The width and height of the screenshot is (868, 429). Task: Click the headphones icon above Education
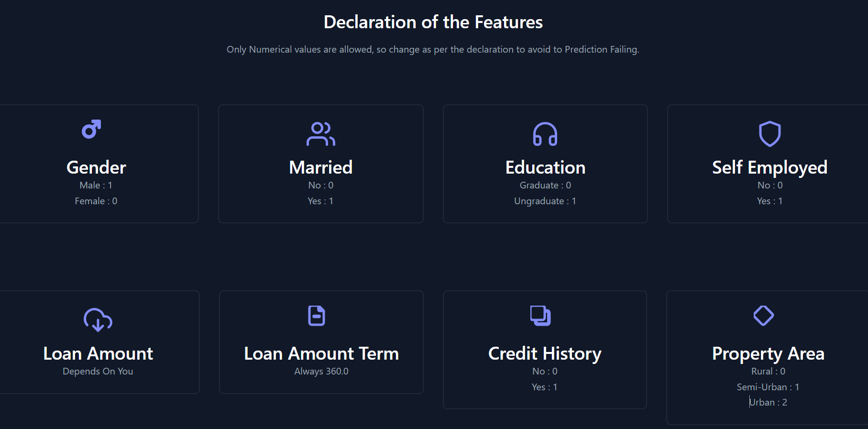point(545,134)
